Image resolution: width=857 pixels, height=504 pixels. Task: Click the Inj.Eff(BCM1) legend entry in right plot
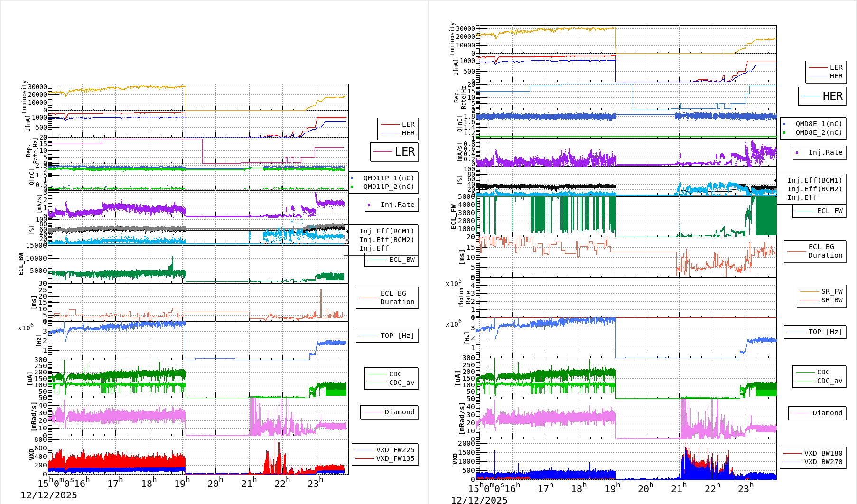(814, 180)
